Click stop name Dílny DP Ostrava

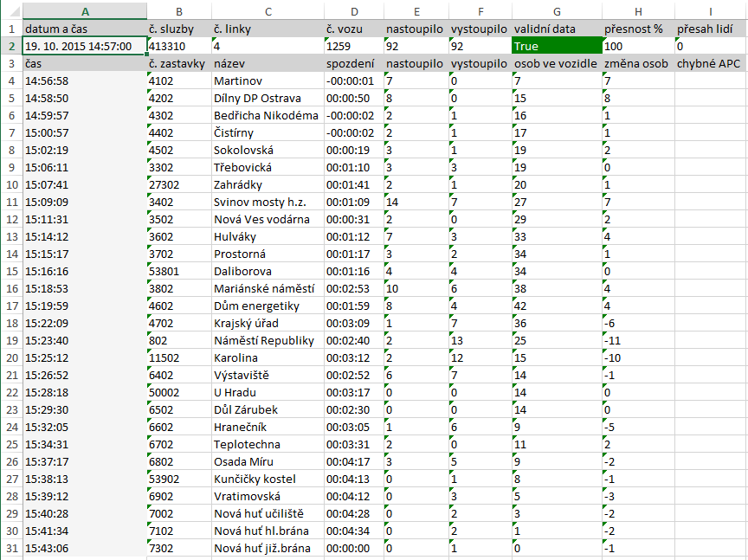(x=268, y=99)
